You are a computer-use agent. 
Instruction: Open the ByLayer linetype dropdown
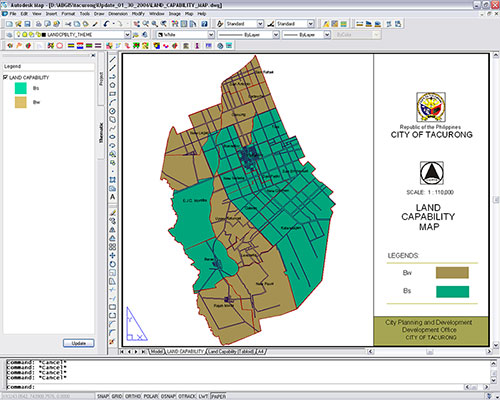click(x=276, y=35)
